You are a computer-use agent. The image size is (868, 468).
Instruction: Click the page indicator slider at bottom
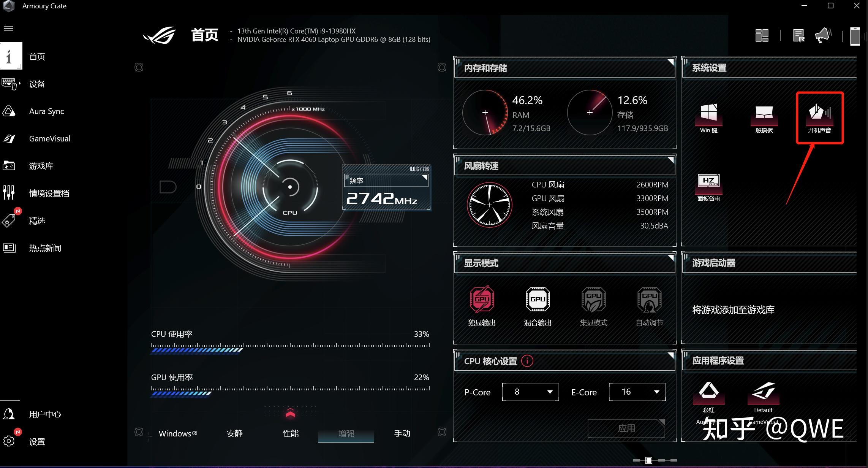[649, 460]
